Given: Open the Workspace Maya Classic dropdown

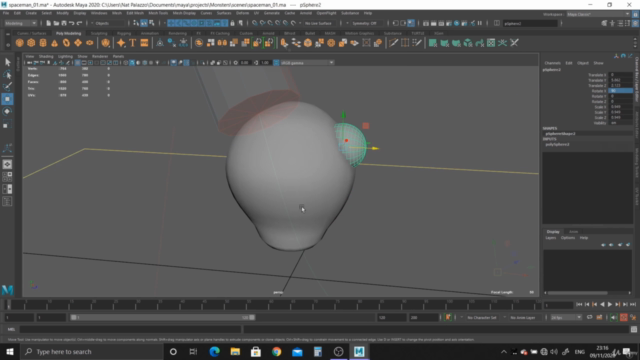Looking at the screenshot, I should click(x=598, y=14).
